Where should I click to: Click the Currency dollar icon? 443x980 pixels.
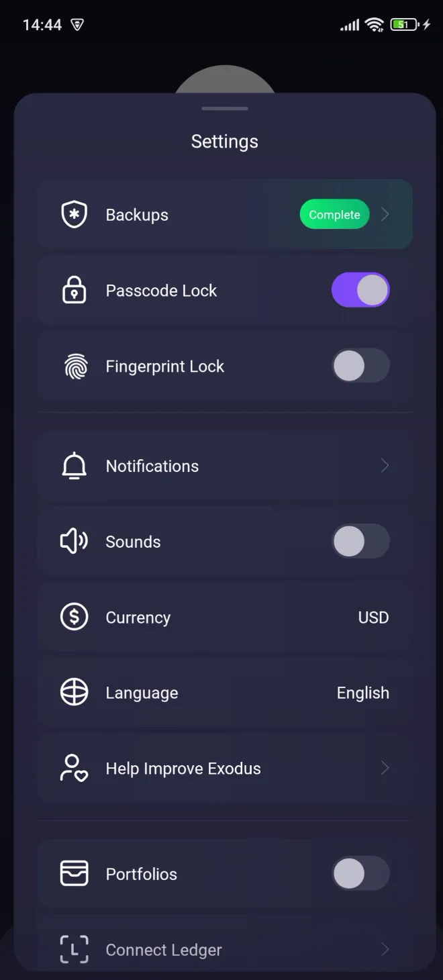pos(74,617)
